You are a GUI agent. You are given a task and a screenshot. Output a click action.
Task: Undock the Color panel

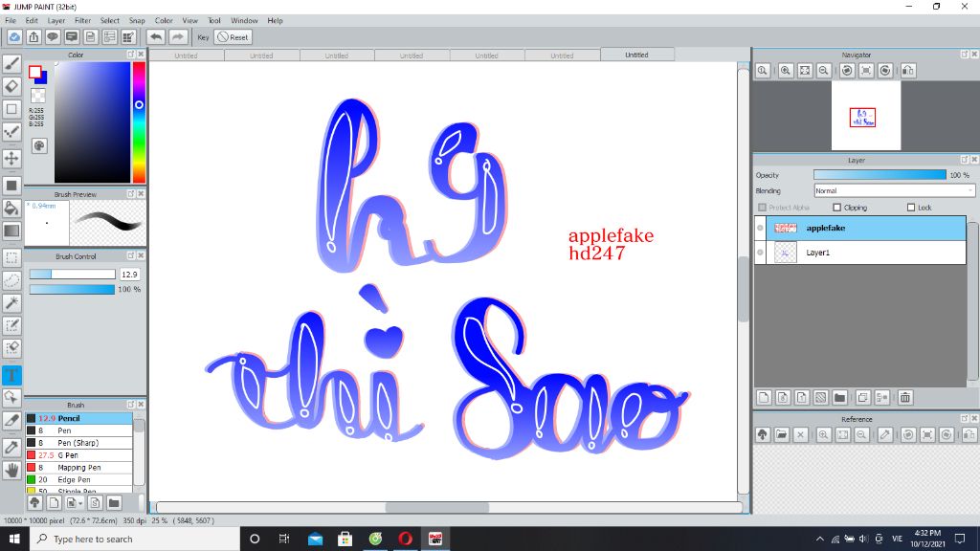(130, 55)
